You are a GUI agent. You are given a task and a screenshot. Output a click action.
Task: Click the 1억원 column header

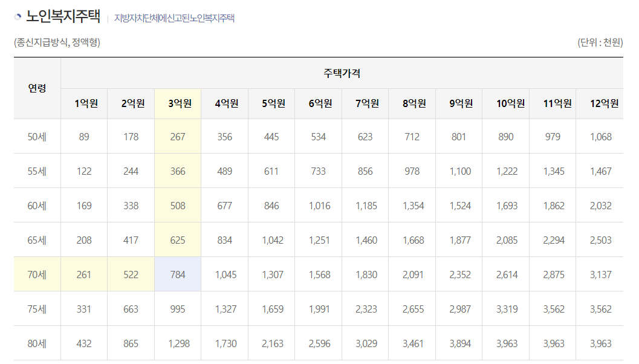[x=84, y=103]
